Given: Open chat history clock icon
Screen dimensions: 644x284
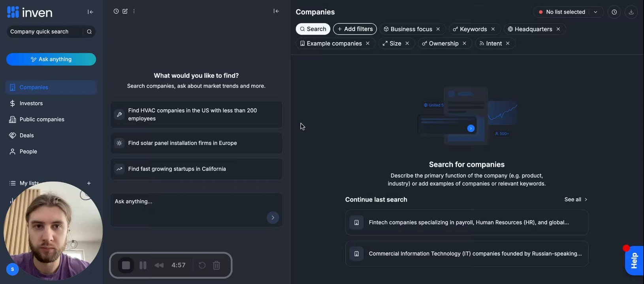Looking at the screenshot, I should click(116, 11).
